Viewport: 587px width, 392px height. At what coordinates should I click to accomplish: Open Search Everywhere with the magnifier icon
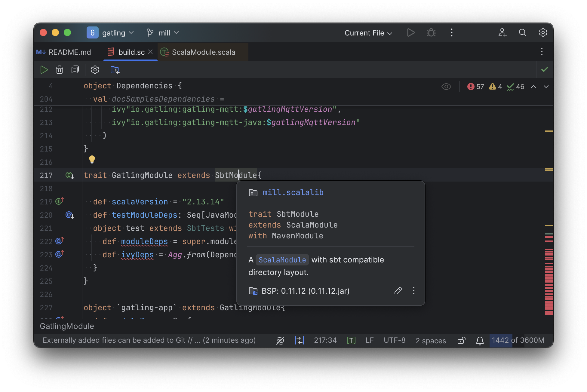coord(522,33)
